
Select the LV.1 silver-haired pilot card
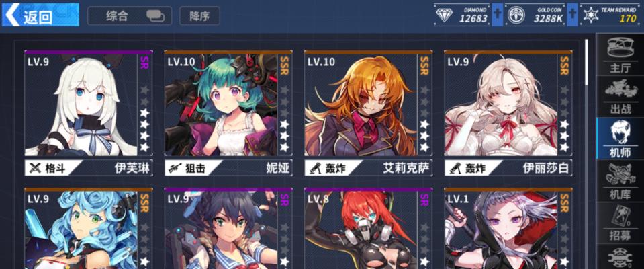(508, 228)
